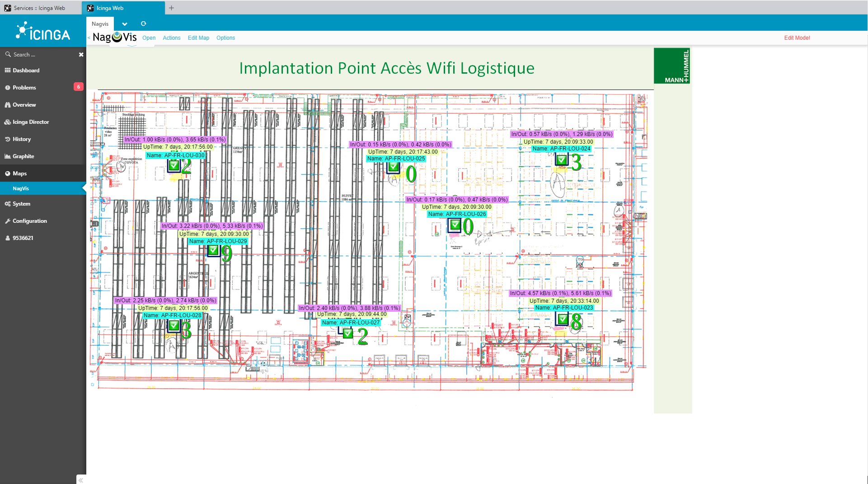Open the NagVis Options menu
The height and width of the screenshot is (484, 868).
(x=225, y=38)
